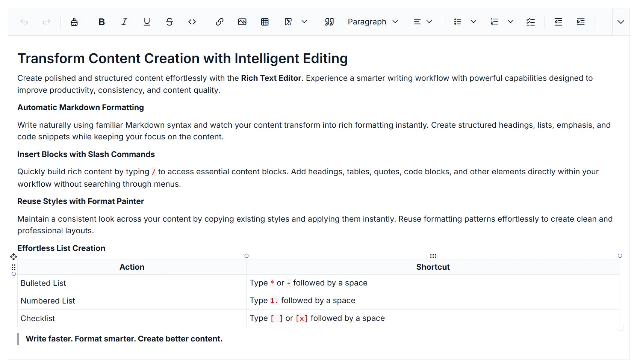This screenshot has width=634, height=364.
Task: Toggle checklist formatting
Action: point(531,22)
